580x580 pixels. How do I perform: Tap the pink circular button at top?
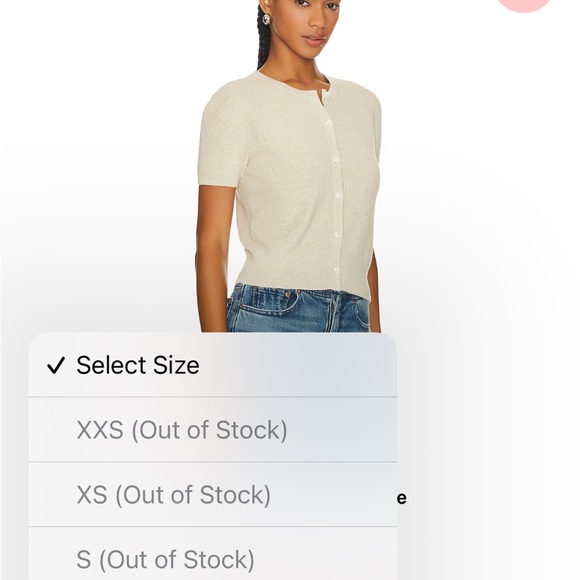(x=523, y=4)
